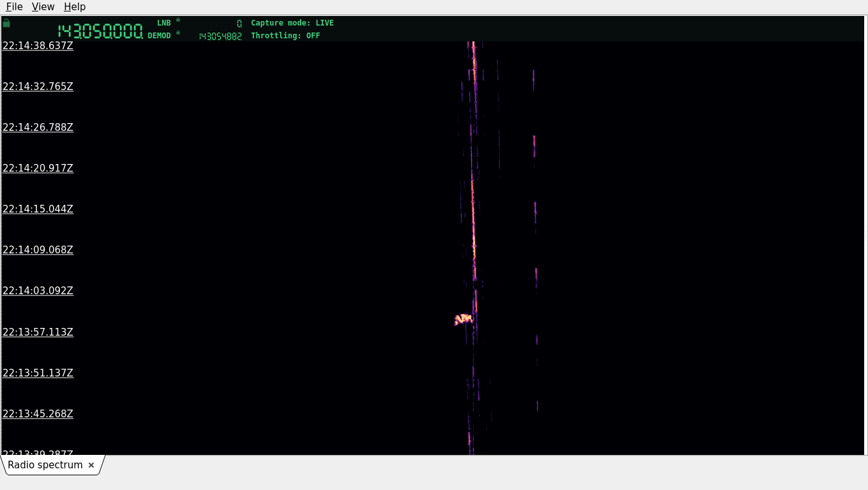Click the LNB label

(x=164, y=23)
